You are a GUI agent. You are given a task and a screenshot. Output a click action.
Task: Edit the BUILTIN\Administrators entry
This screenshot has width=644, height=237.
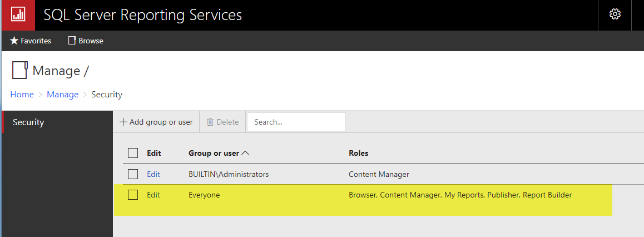click(153, 174)
